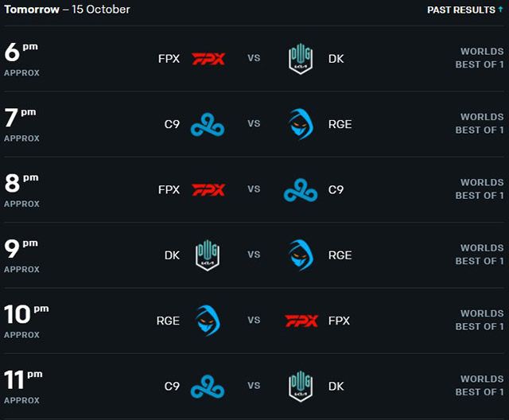Select the Tomorrow – 15 October date header

67,10
